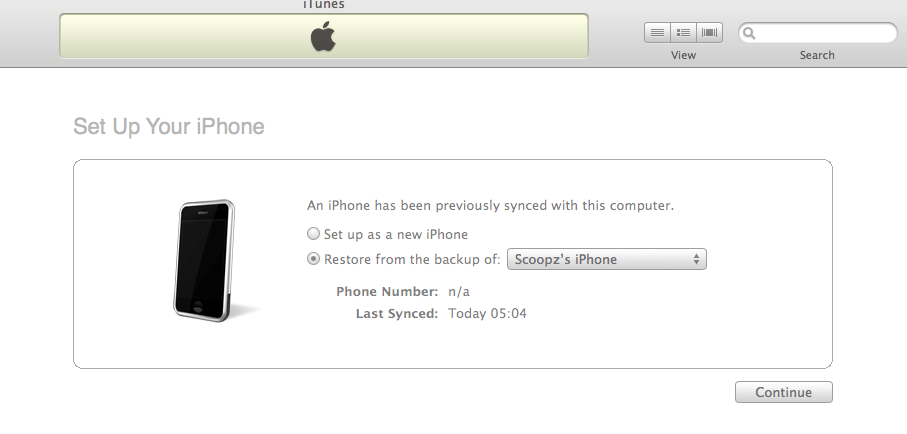This screenshot has height=434, width=907.
Task: Click the iPhone device image
Action: click(208, 258)
